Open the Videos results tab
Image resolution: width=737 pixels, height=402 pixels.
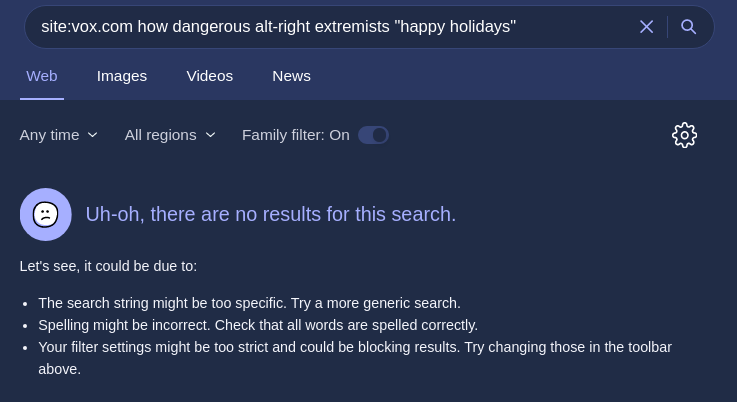[209, 76]
